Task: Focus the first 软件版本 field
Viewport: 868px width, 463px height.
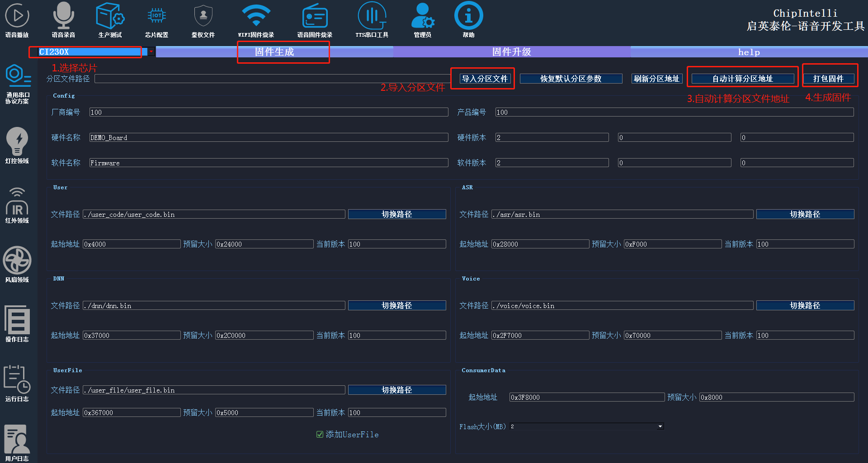Action: [x=552, y=163]
